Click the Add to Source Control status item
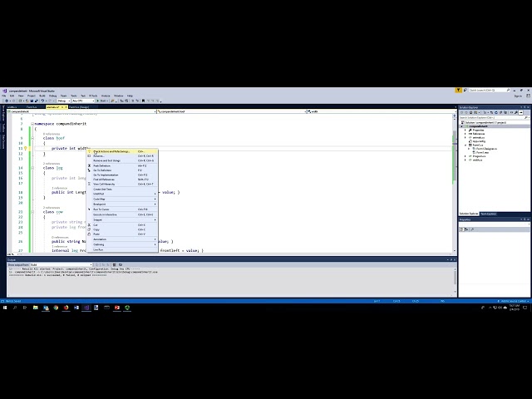Viewport: 532px width, 399px height. tap(513, 301)
